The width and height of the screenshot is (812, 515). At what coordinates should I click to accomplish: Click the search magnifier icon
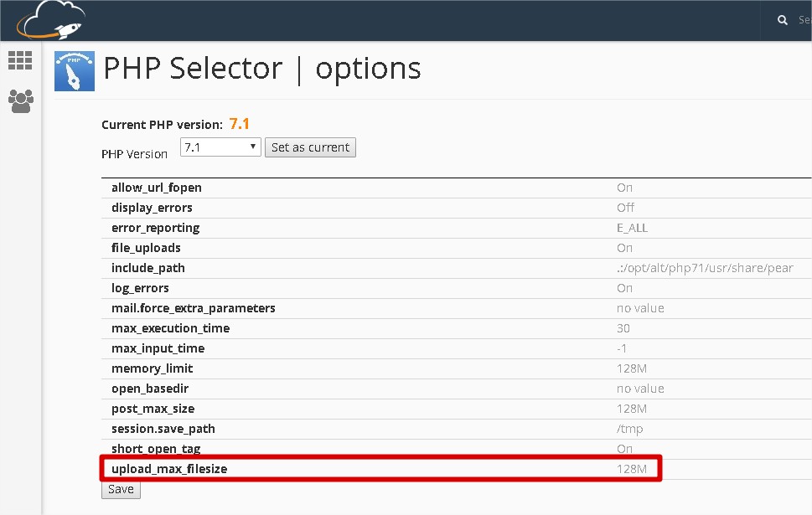click(x=783, y=20)
